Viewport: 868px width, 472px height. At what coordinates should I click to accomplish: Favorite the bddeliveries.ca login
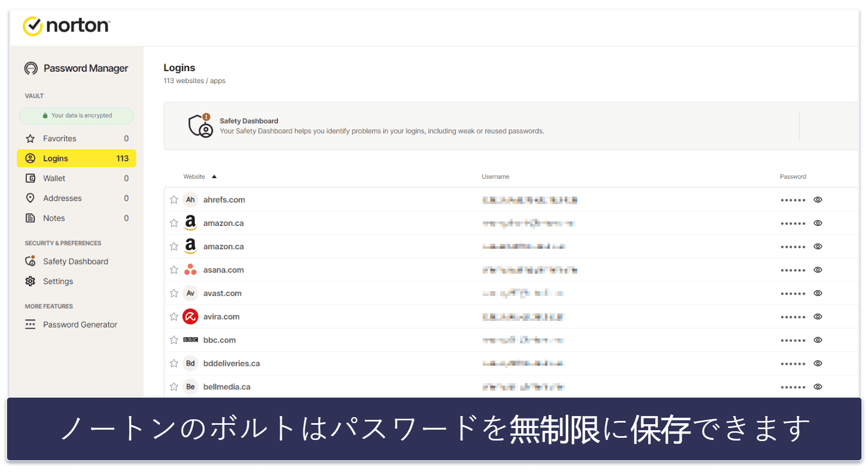[174, 363]
